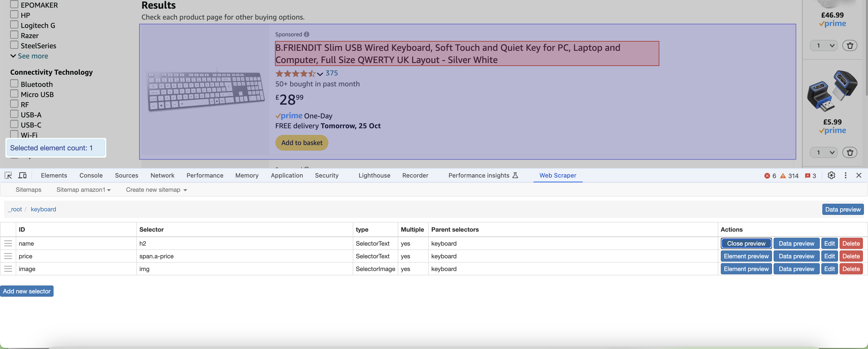Click the drag handle for price row

point(8,256)
